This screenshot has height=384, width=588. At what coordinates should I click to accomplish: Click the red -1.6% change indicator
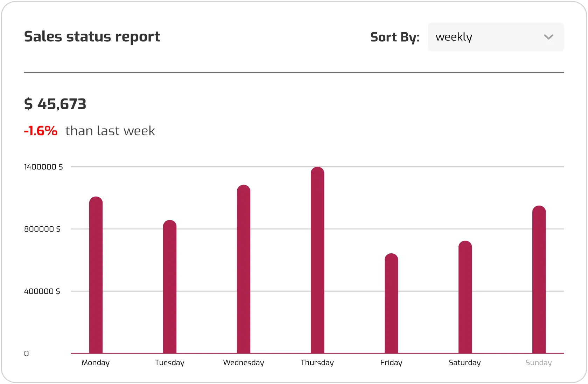41,131
